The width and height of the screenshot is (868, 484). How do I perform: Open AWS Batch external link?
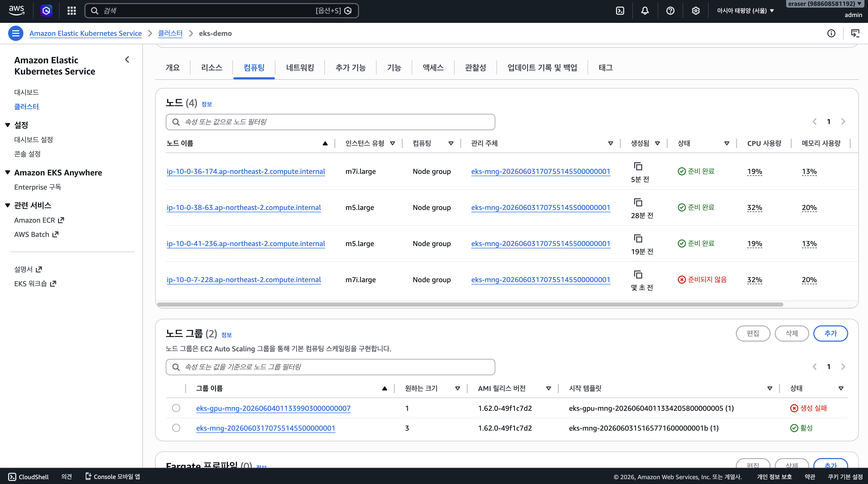(x=36, y=234)
